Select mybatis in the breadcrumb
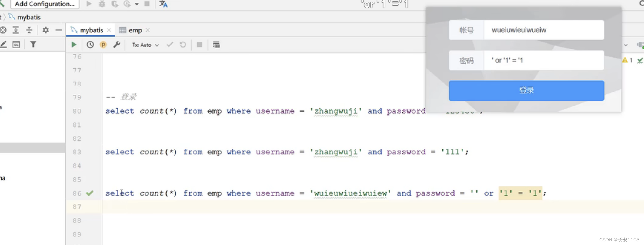Image resolution: width=644 pixels, height=245 pixels. 29,17
